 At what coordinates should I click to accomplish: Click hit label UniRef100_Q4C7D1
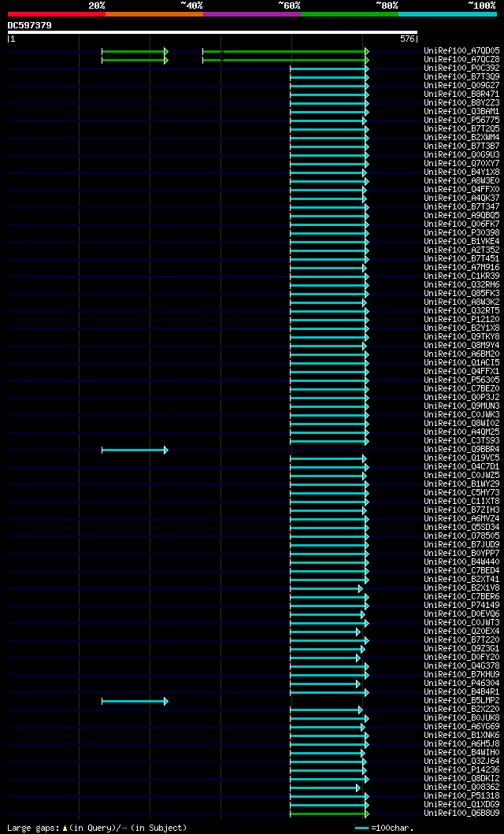pyautogui.click(x=461, y=466)
